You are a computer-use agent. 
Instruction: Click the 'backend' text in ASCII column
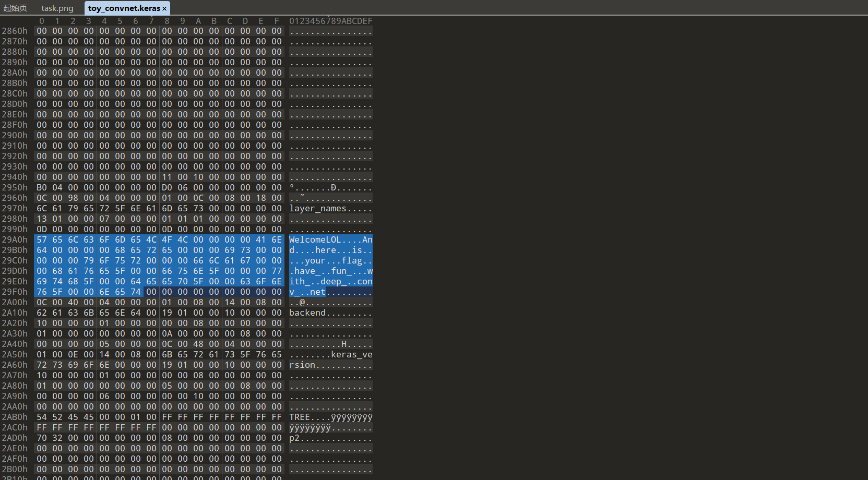307,313
